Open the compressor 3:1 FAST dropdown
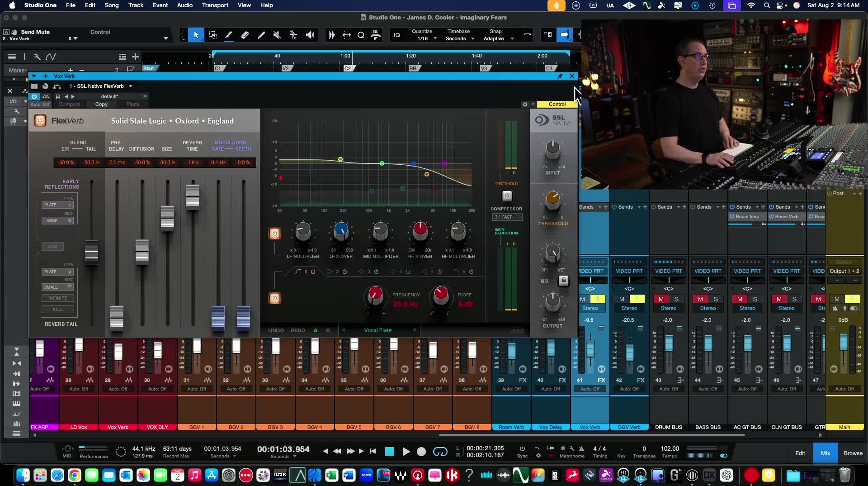 click(507, 217)
